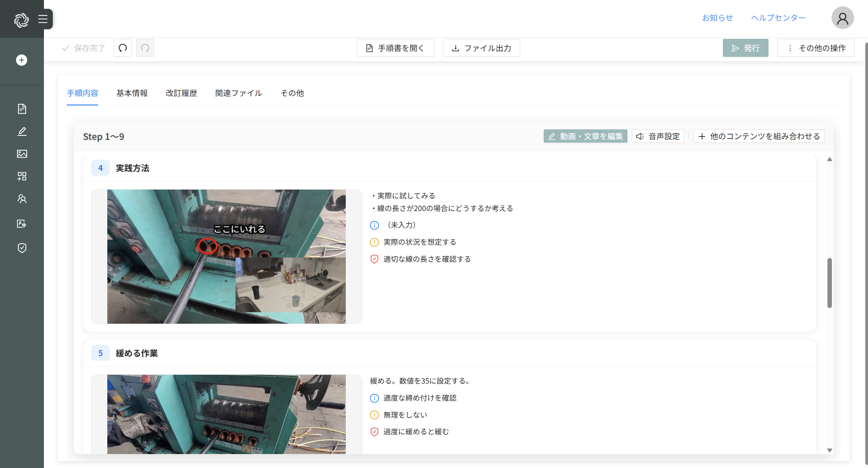This screenshot has width=868, height=468.
Task: Open the pencil edit sidebar icon
Action: (x=22, y=131)
